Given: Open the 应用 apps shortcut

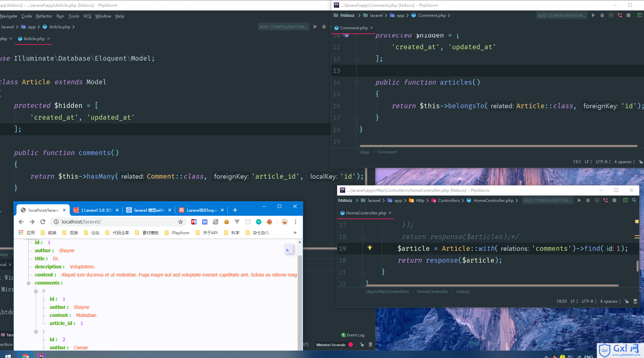Looking at the screenshot, I should (x=27, y=233).
